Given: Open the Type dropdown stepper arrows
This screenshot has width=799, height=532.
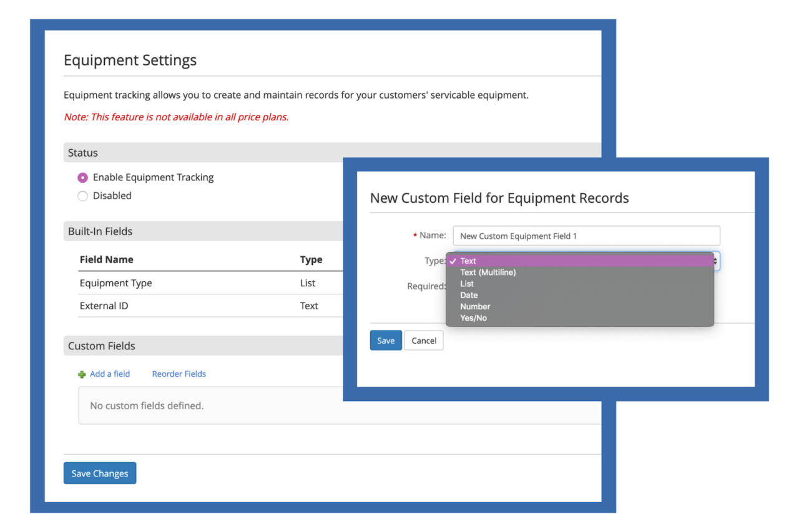Looking at the screenshot, I should point(715,261).
